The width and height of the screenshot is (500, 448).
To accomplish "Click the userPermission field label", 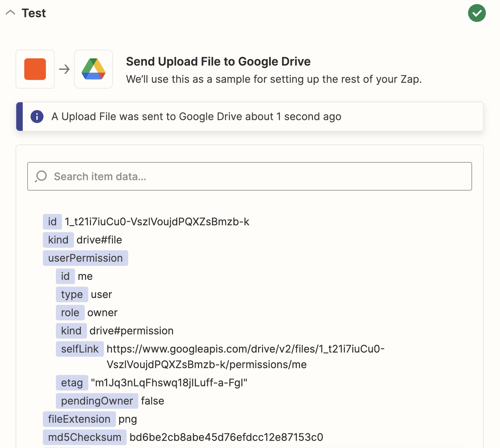I will 85,258.
